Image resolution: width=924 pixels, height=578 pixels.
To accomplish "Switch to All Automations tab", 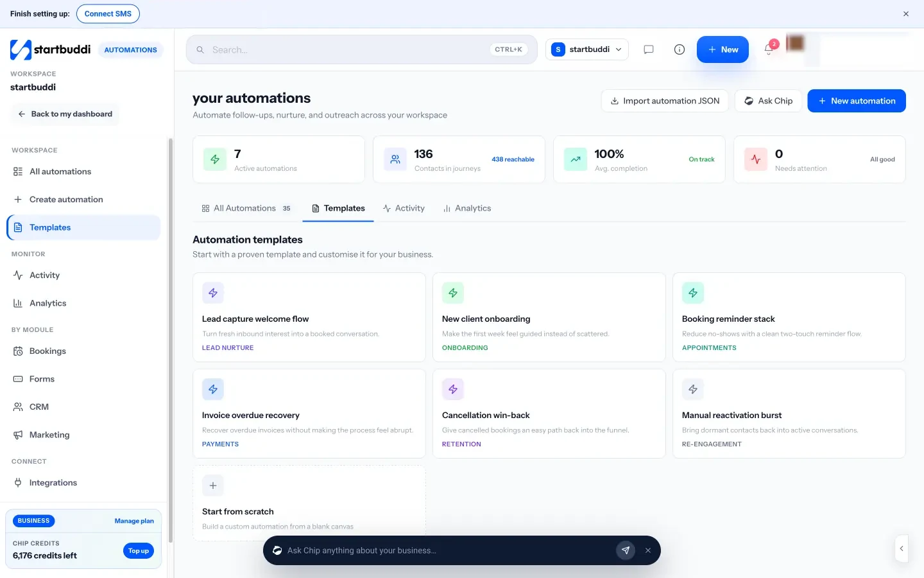I will pyautogui.click(x=246, y=208).
